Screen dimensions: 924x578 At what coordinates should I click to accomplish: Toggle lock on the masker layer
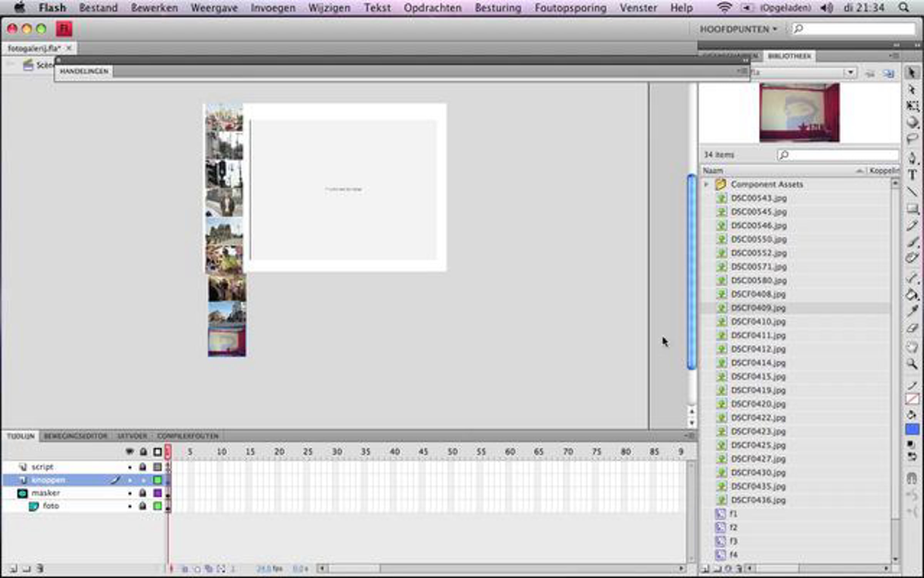click(143, 493)
